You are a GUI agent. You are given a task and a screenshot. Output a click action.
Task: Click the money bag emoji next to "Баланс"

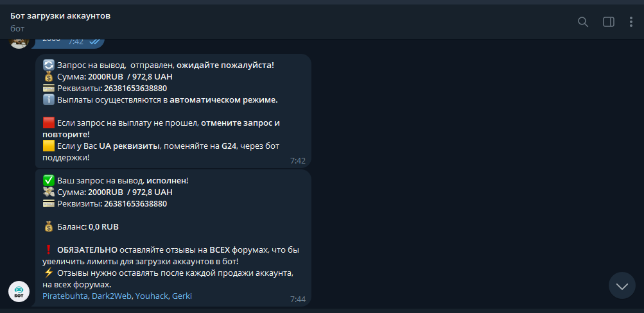(49, 227)
